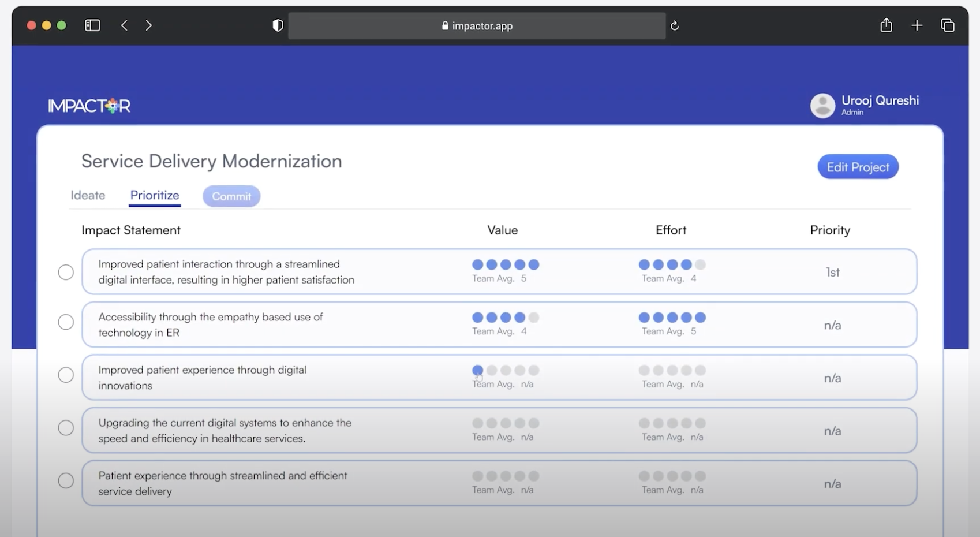Open the Share icon in the toolbar
980x537 pixels.
[886, 25]
